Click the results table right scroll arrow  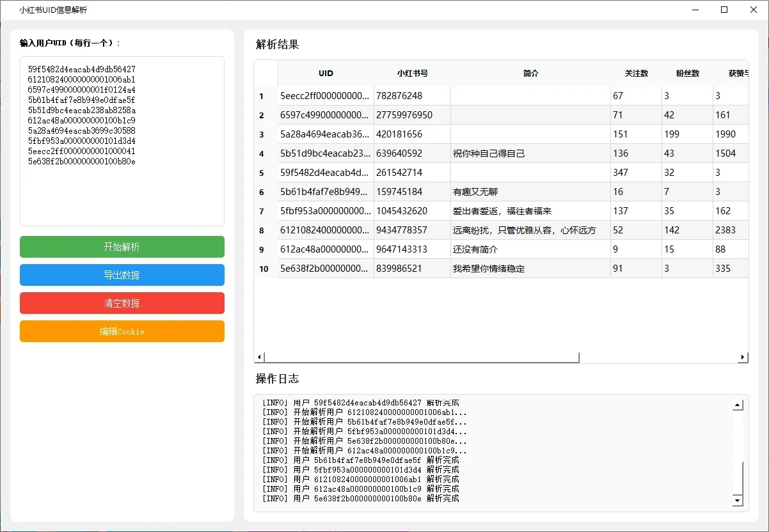pyautogui.click(x=743, y=357)
